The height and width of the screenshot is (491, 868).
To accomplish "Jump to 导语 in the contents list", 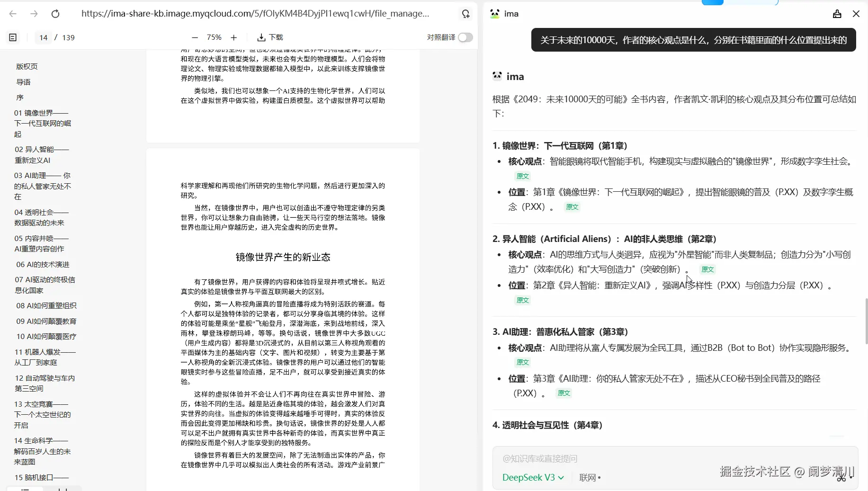I will point(24,82).
